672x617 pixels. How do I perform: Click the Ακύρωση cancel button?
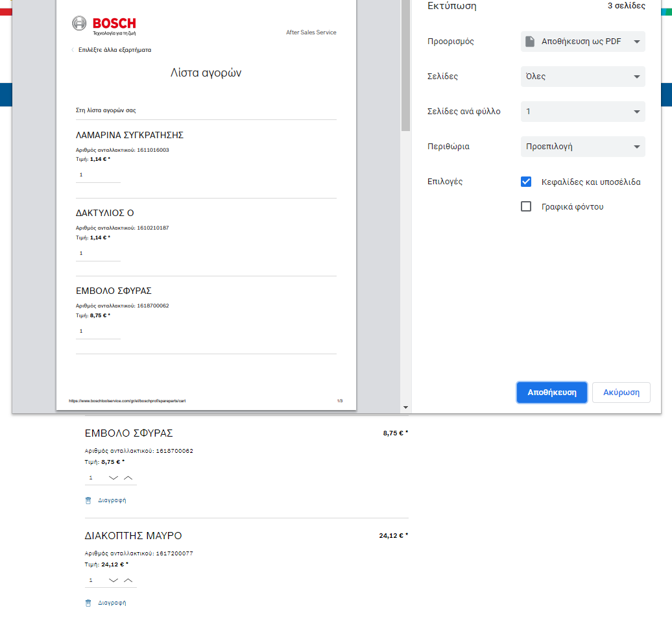point(621,393)
